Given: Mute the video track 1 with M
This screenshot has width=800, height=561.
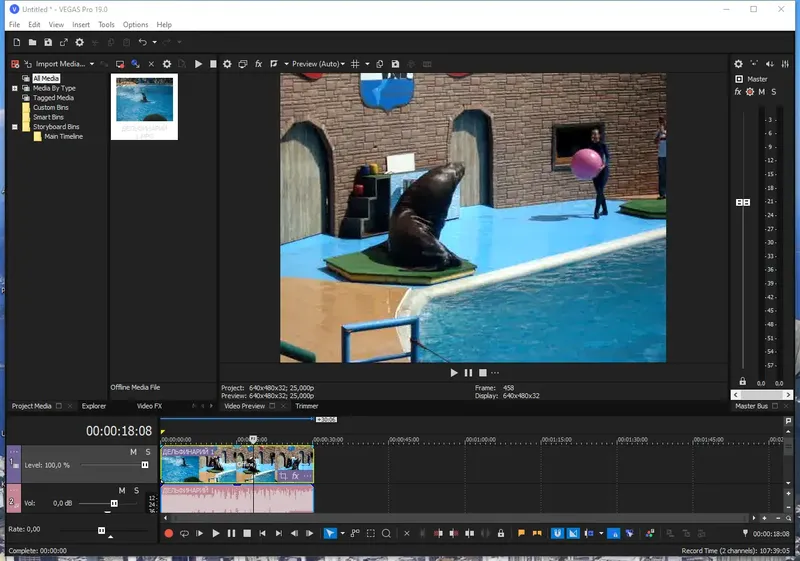Looking at the screenshot, I should point(133,452).
